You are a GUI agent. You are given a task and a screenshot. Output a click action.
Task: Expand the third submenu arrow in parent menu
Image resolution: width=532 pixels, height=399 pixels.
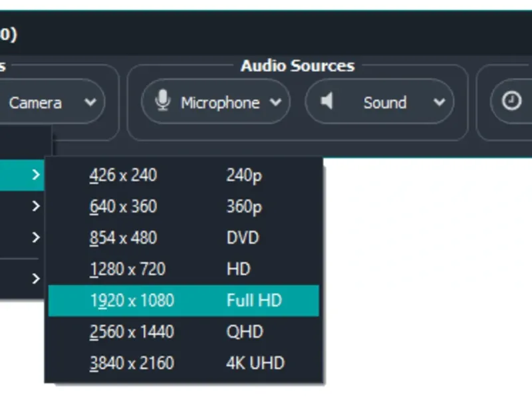[35, 237]
